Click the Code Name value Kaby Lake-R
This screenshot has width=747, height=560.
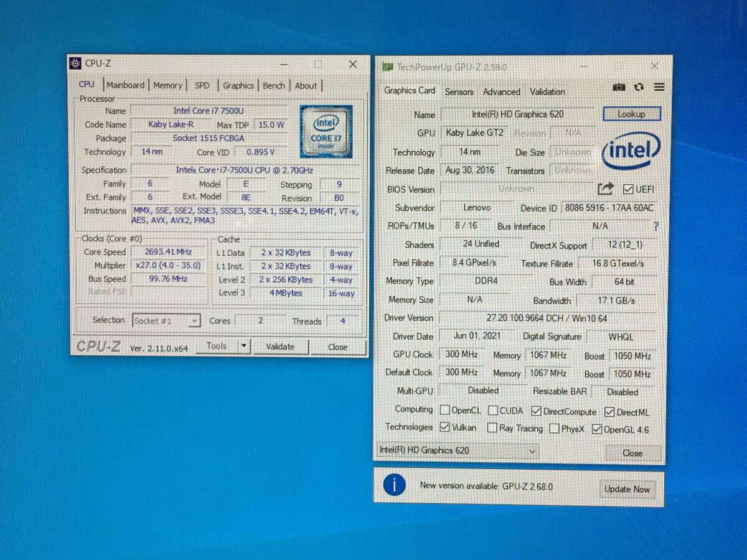[171, 124]
